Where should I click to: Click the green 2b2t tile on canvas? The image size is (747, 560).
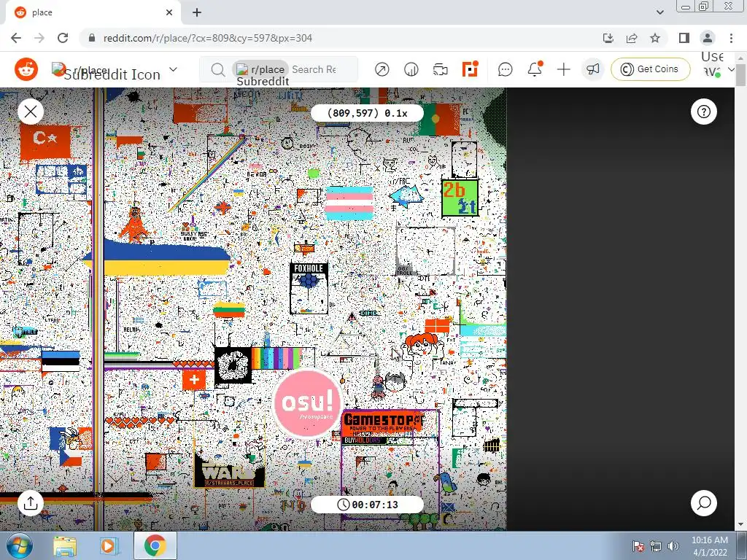coord(460,198)
